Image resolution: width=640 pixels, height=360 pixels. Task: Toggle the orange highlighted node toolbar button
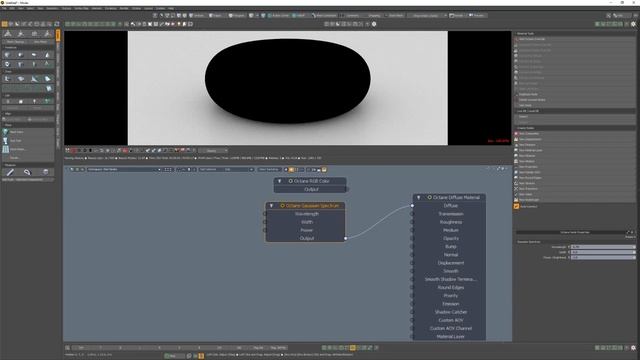[291, 169]
